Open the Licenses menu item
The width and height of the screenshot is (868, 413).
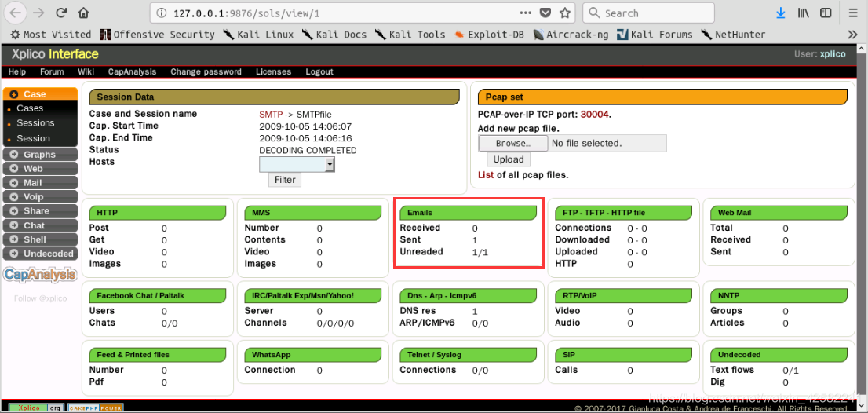273,71
